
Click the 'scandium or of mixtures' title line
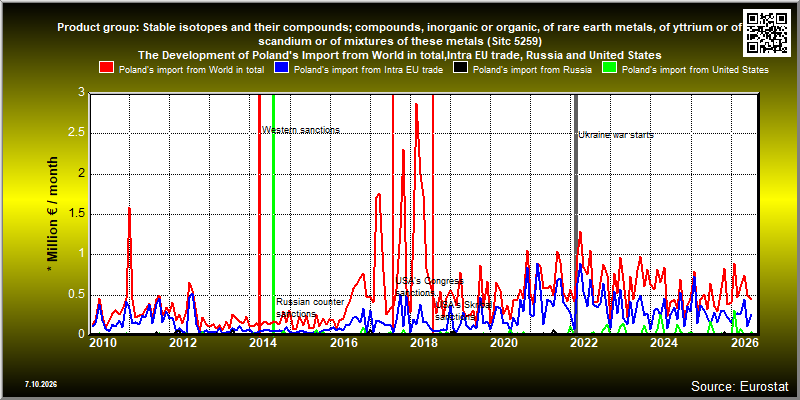pyautogui.click(x=399, y=41)
